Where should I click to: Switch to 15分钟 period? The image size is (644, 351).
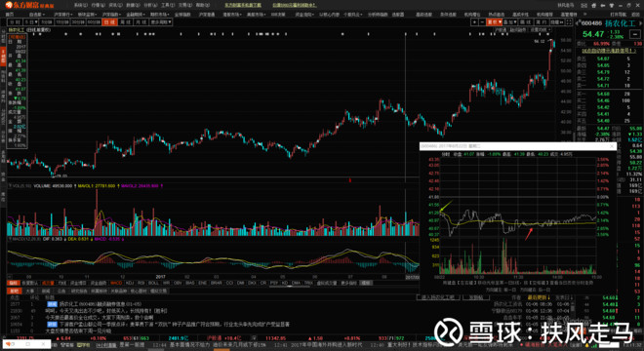tap(62, 21)
